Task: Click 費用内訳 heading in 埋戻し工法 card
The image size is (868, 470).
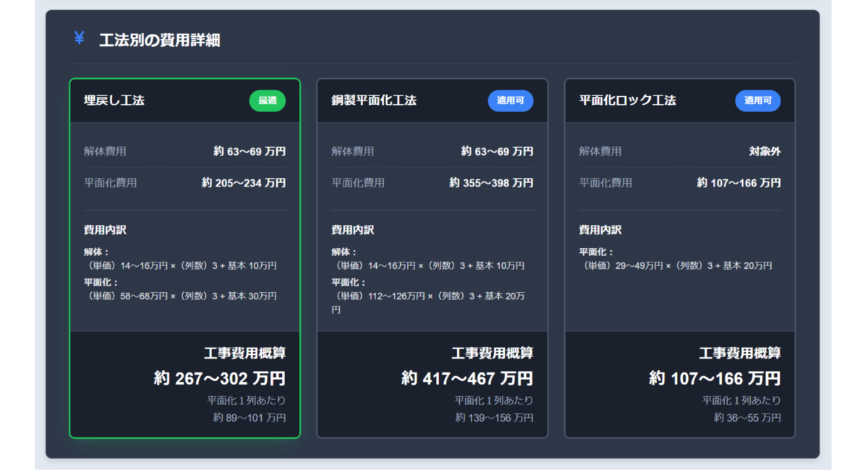Action: (106, 230)
